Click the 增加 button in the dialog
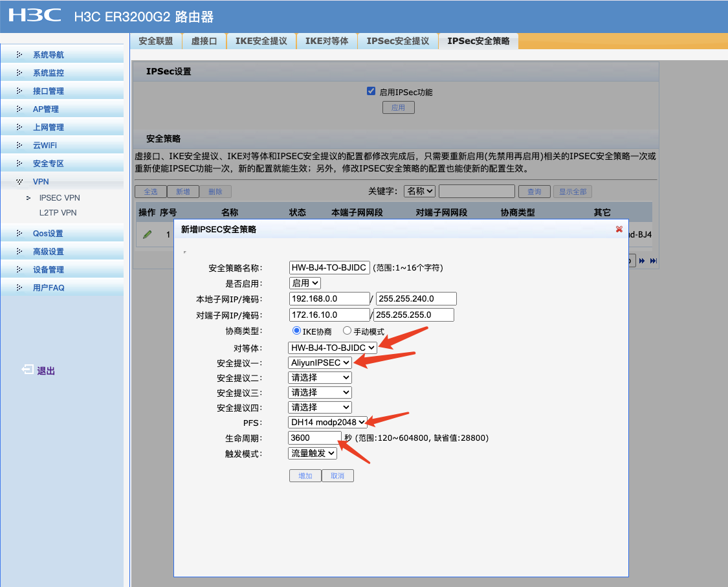Screen dimensions: 728x587 point(305,476)
